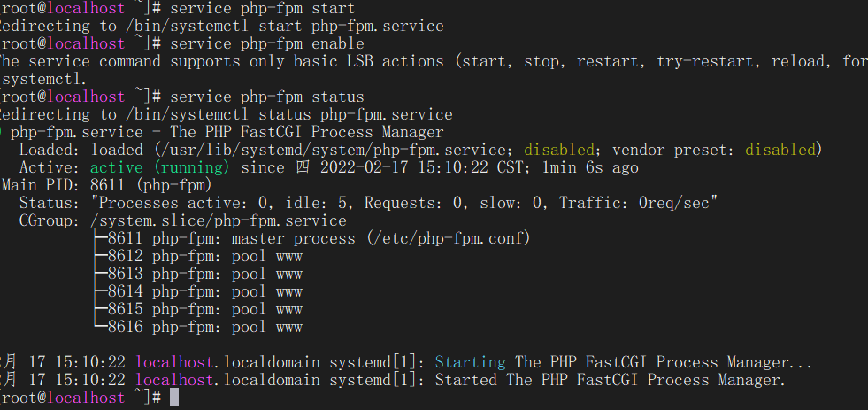Click the "service php-fpm enable" command text
Image resolution: width=868 pixels, height=410 pixels.
coord(266,43)
